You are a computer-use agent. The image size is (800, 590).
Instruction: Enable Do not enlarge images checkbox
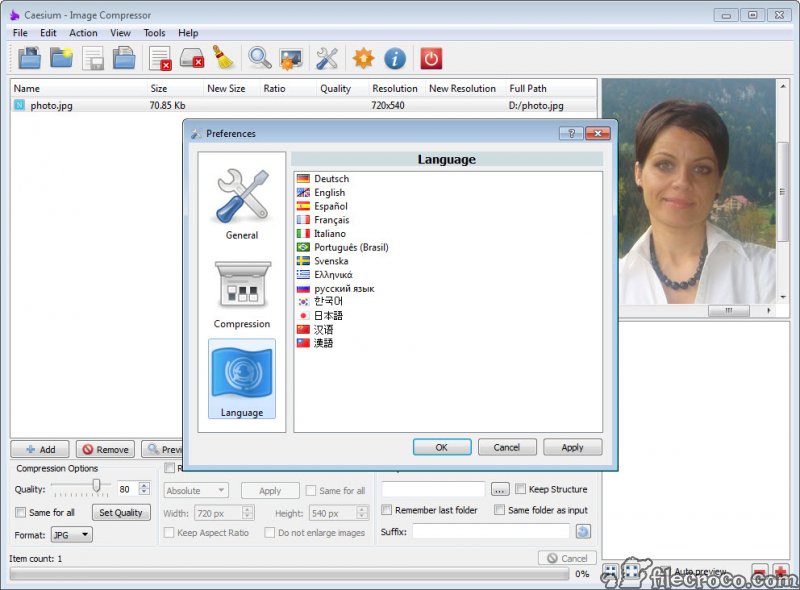pyautogui.click(x=269, y=532)
